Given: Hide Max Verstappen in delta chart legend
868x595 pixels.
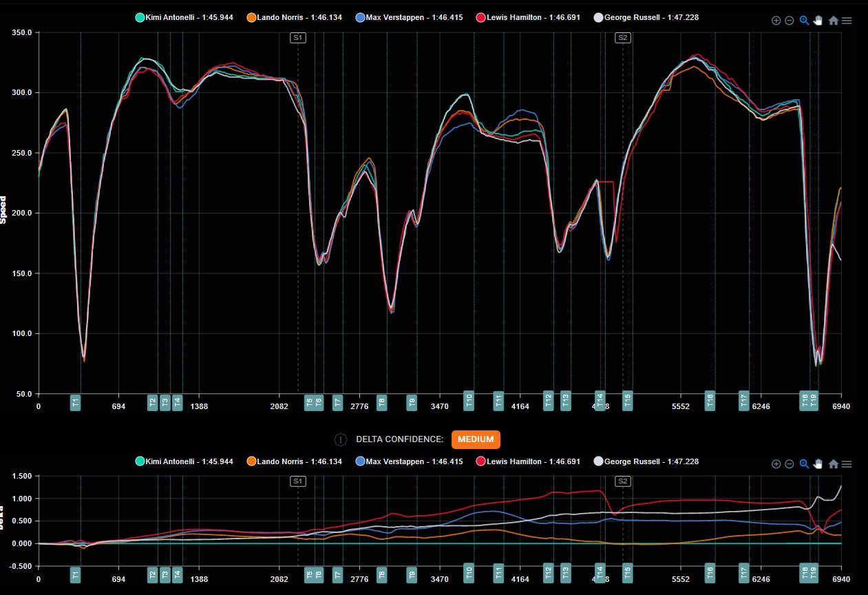Looking at the screenshot, I should point(410,461).
